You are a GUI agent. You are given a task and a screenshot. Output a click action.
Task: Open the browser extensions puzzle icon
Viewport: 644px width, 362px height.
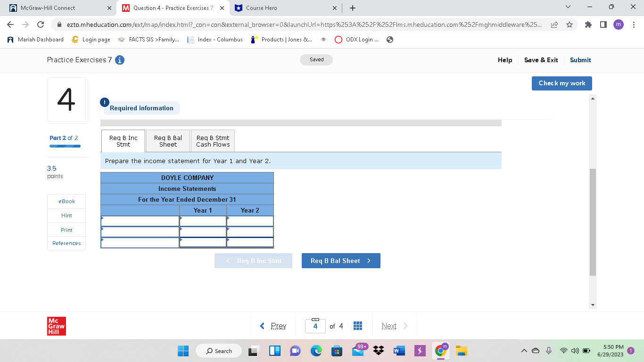click(x=588, y=25)
